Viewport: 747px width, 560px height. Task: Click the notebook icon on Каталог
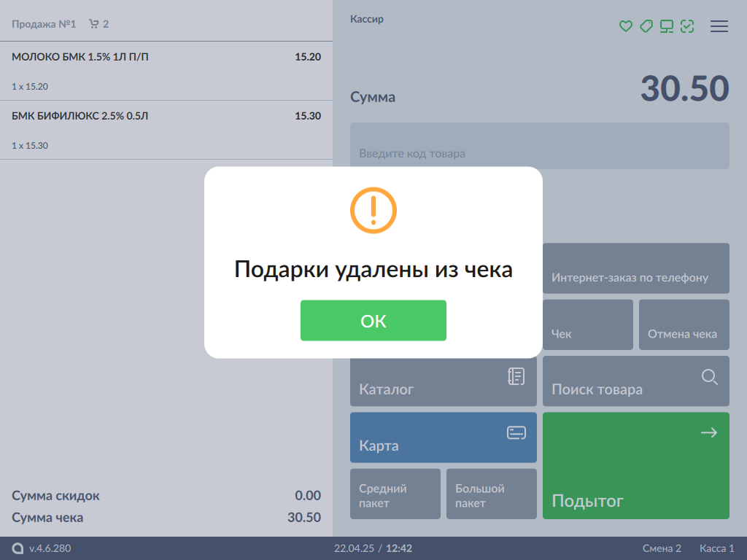click(x=516, y=377)
